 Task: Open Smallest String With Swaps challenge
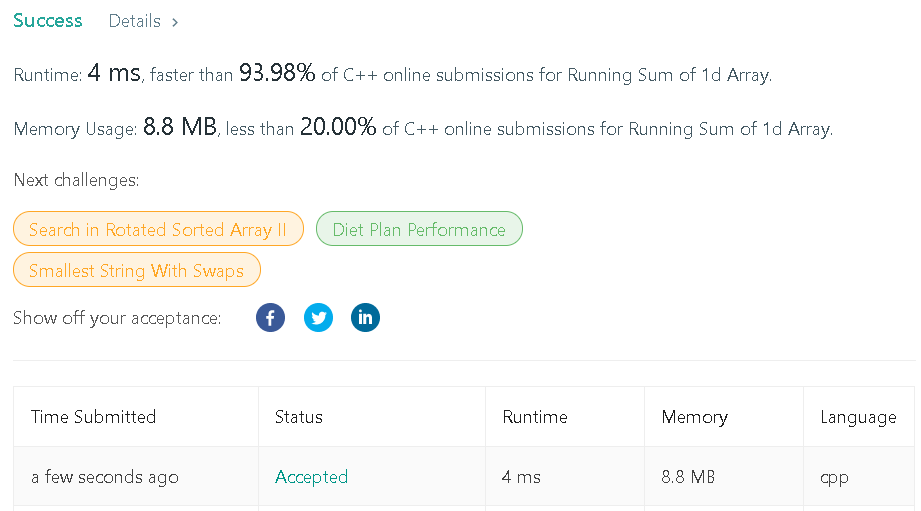point(136,270)
